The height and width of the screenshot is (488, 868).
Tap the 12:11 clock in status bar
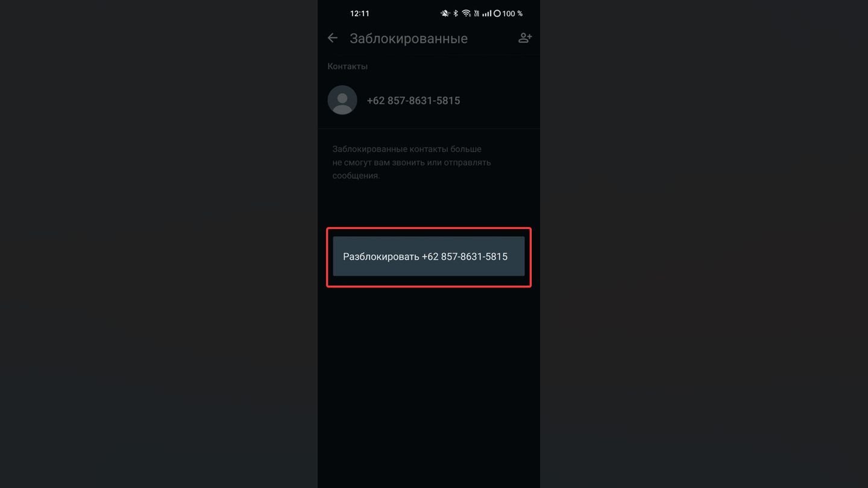coord(360,13)
